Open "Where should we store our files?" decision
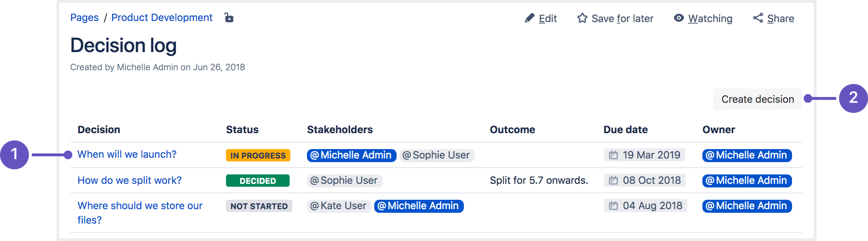This screenshot has width=868, height=241. tap(140, 206)
